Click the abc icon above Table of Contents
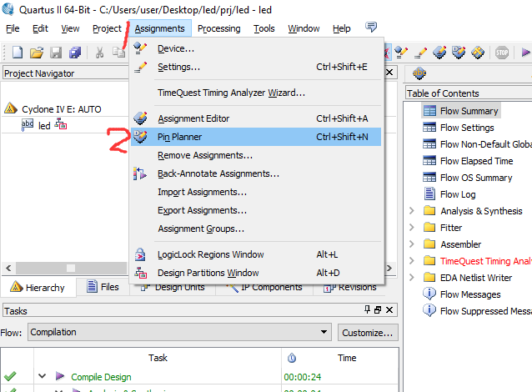The height and width of the screenshot is (392, 532). coord(419,73)
